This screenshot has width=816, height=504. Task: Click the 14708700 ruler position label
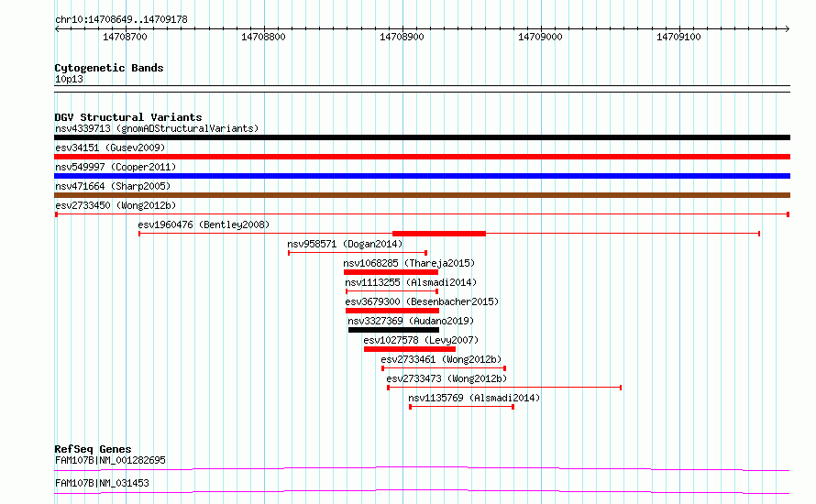pos(125,37)
